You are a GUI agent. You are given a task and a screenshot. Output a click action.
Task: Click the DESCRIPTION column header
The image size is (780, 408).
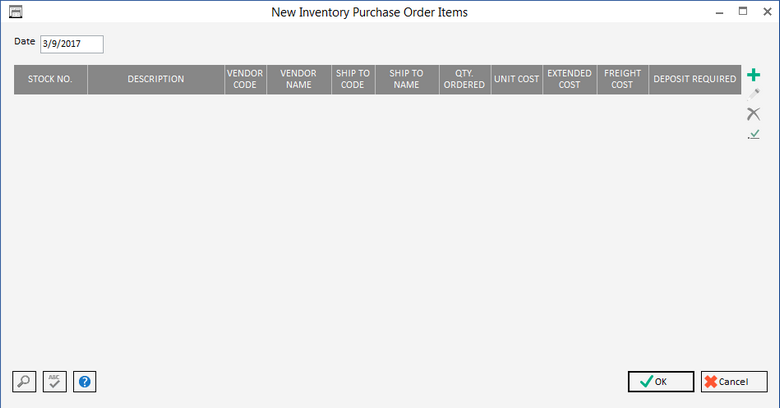click(x=156, y=79)
